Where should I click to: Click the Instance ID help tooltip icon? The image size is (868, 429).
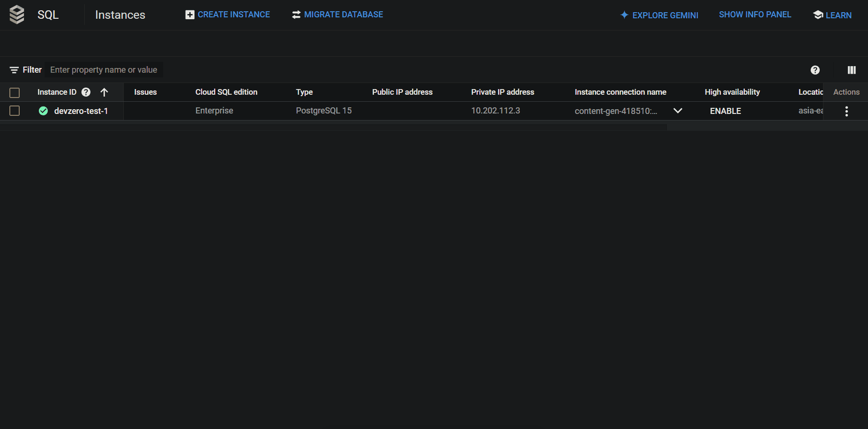tap(86, 92)
